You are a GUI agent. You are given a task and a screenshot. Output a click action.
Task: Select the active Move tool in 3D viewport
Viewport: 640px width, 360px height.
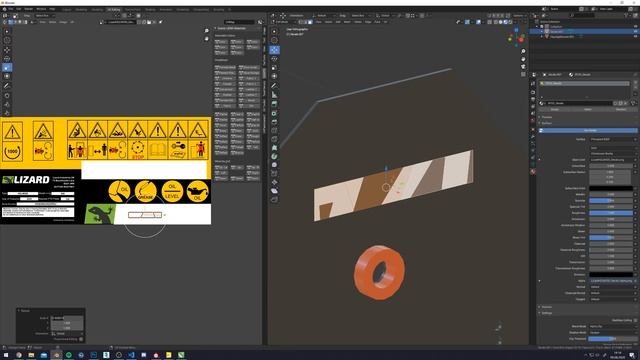(x=274, y=50)
